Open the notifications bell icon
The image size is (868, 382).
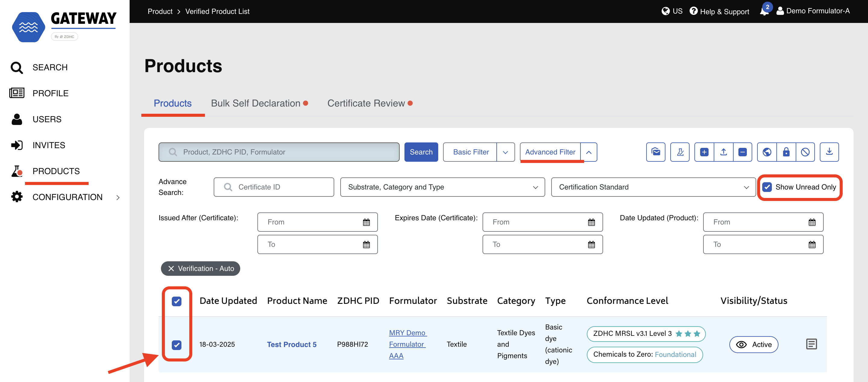pyautogui.click(x=764, y=11)
